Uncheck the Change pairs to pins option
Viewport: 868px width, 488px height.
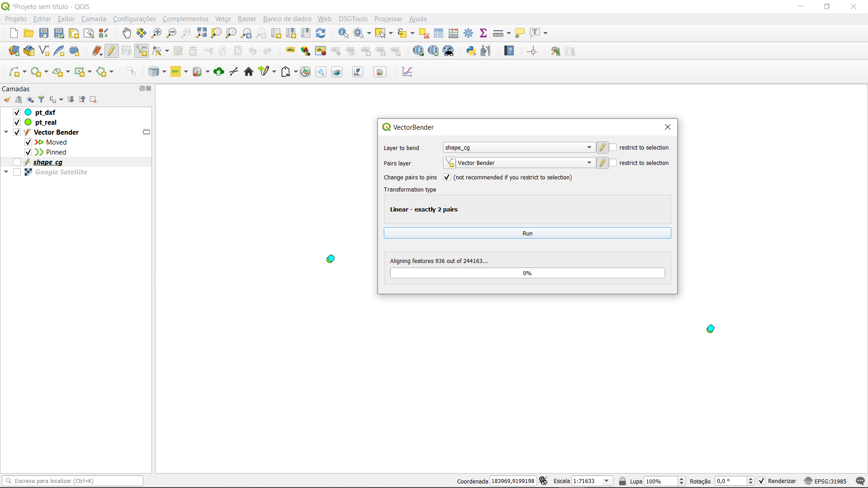click(447, 177)
